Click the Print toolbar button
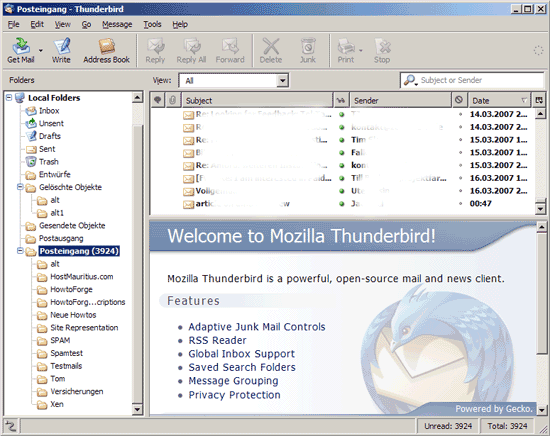 coord(346,50)
